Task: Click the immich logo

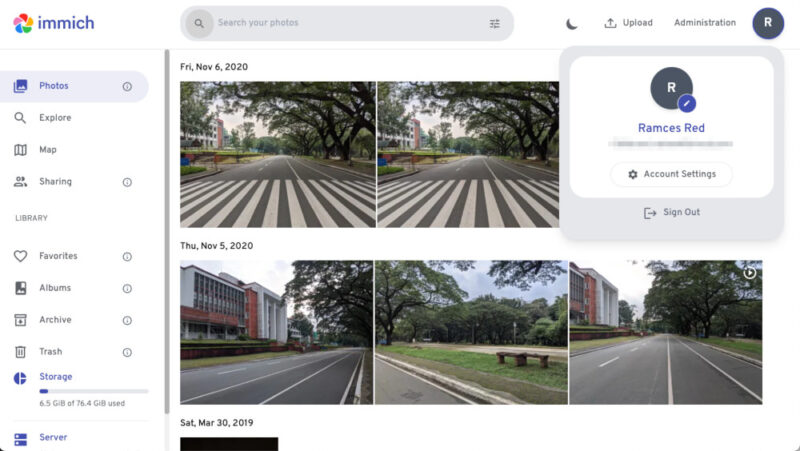Action: tap(54, 23)
